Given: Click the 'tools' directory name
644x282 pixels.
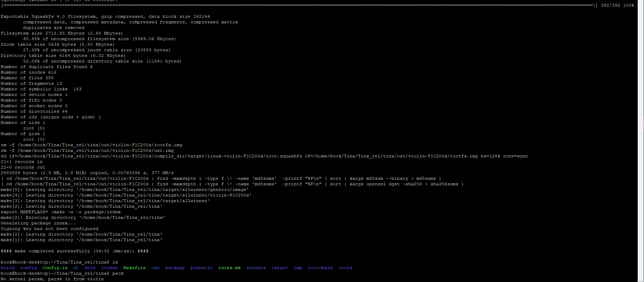Looking at the screenshot, I should click(x=345, y=268).
